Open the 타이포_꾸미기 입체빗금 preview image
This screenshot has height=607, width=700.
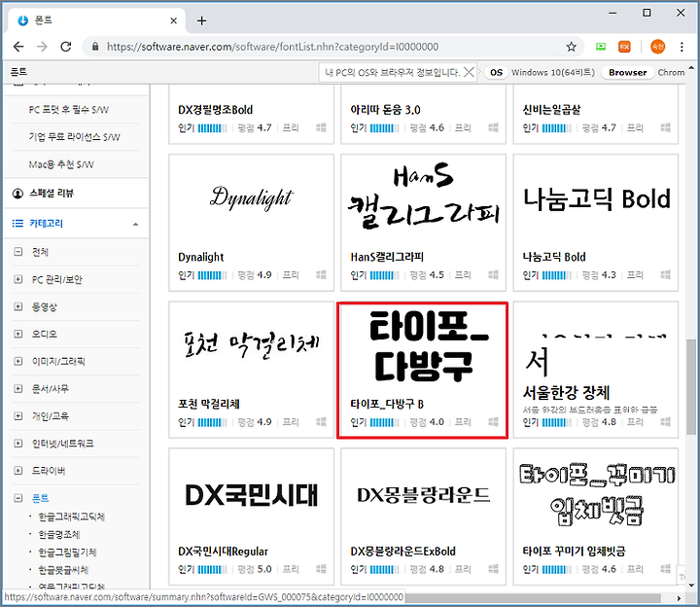[597, 494]
